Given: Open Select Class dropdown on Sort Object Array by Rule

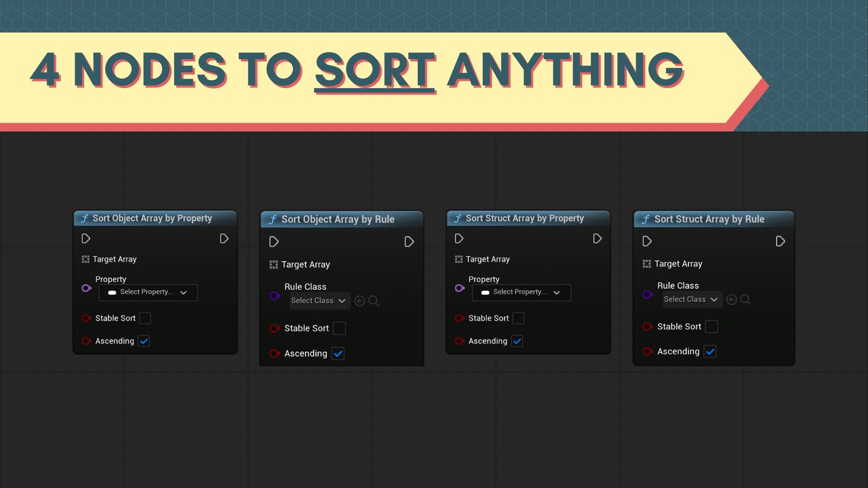Looking at the screenshot, I should coord(319,301).
